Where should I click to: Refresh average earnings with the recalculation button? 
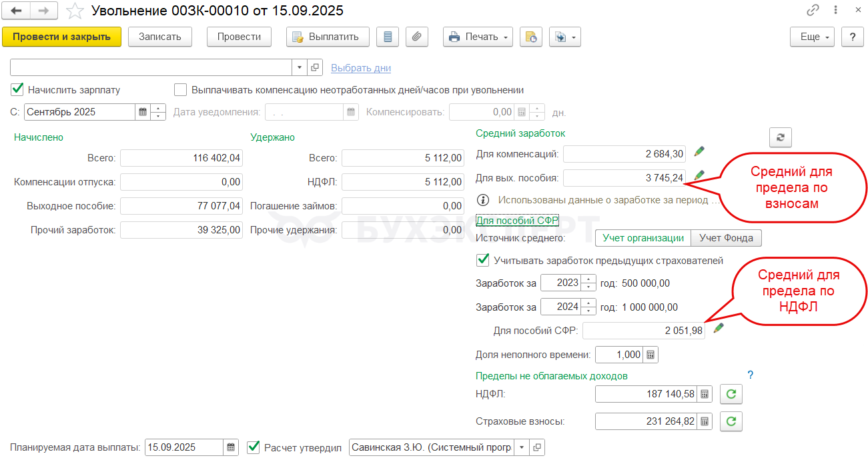780,137
